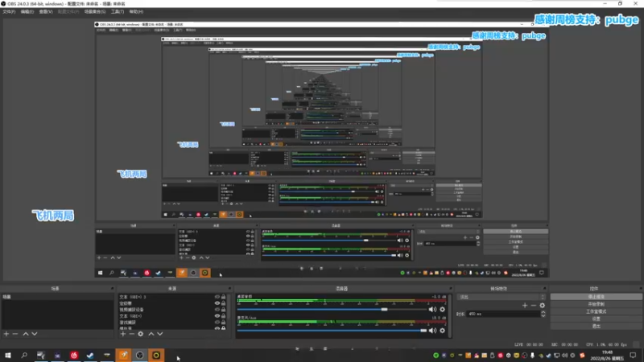Toggle lock on 文本 (GDI+) 3 source
This screenshot has height=362, width=644.
(224, 297)
